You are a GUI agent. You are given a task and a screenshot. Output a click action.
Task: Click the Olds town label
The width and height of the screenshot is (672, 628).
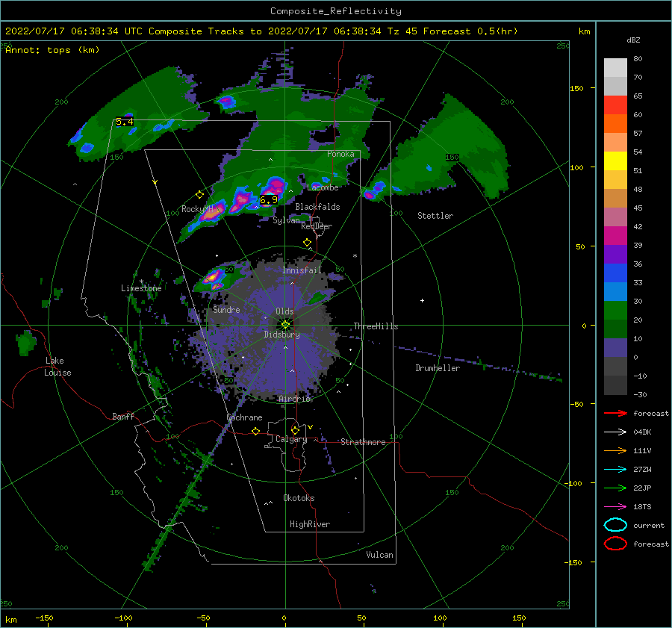point(284,311)
